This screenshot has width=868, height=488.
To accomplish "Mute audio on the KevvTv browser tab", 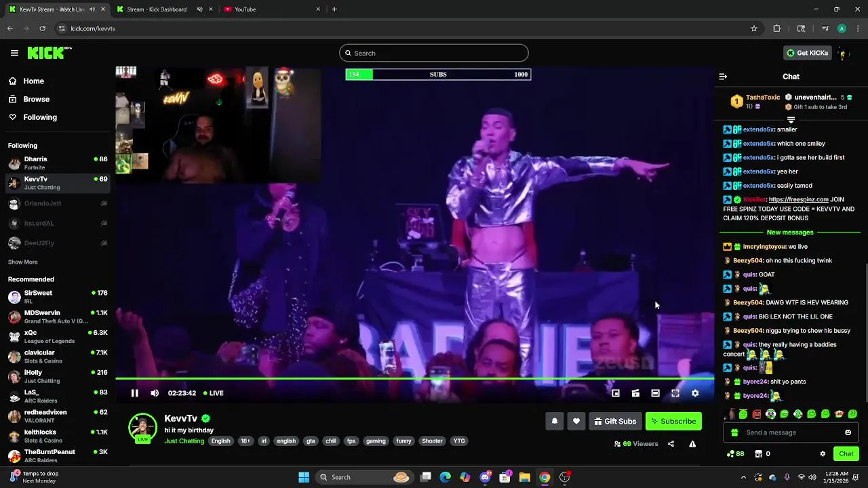I will point(92,9).
